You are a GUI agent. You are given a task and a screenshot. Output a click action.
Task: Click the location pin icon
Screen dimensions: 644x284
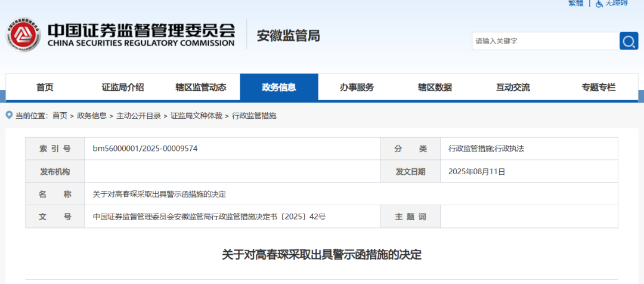pos(10,115)
